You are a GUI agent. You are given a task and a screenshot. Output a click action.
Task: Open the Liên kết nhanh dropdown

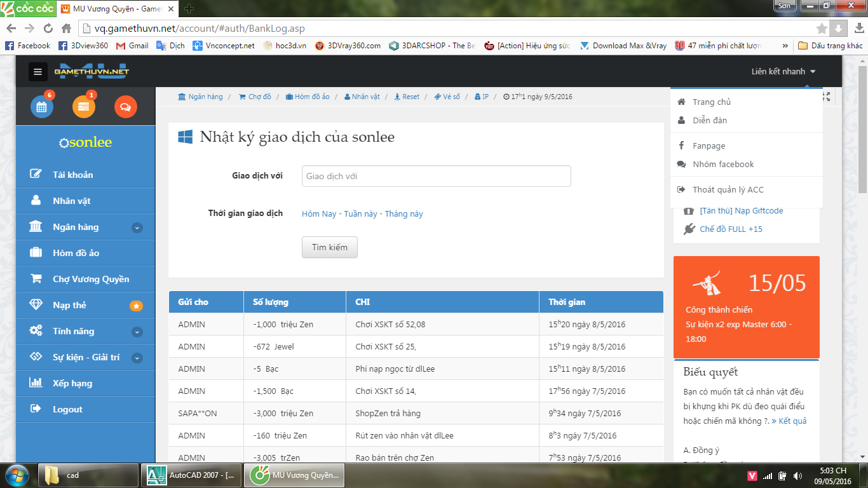point(783,72)
